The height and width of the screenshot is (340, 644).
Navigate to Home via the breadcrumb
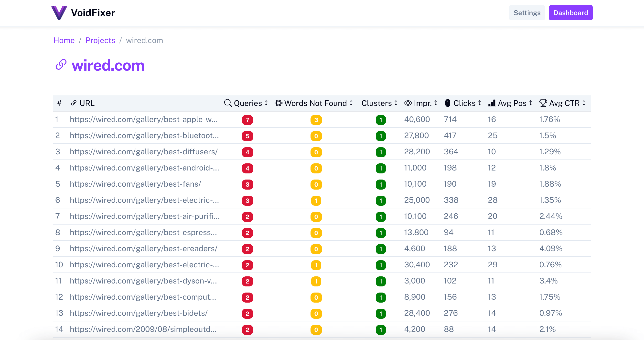coord(64,40)
